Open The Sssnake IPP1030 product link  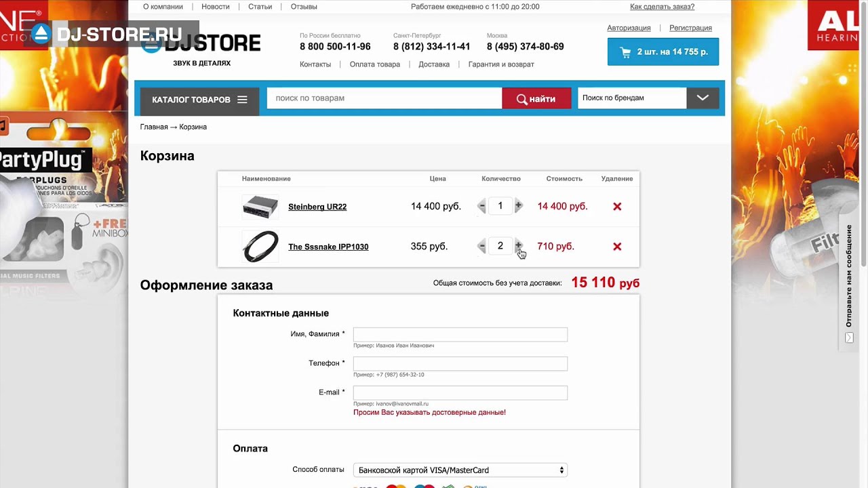(x=328, y=247)
